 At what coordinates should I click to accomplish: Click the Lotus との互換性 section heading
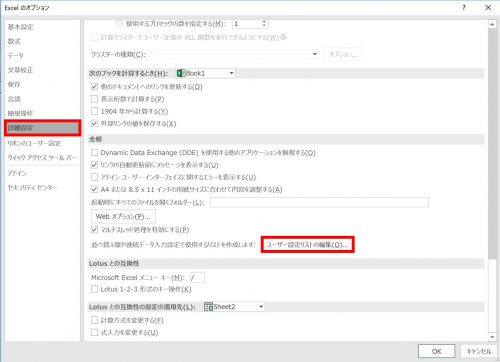click(x=114, y=263)
